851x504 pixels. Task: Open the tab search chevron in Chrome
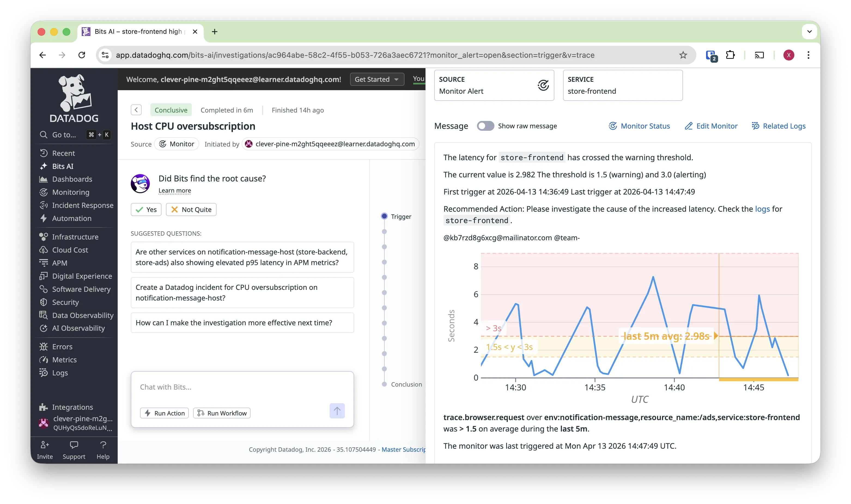(809, 32)
